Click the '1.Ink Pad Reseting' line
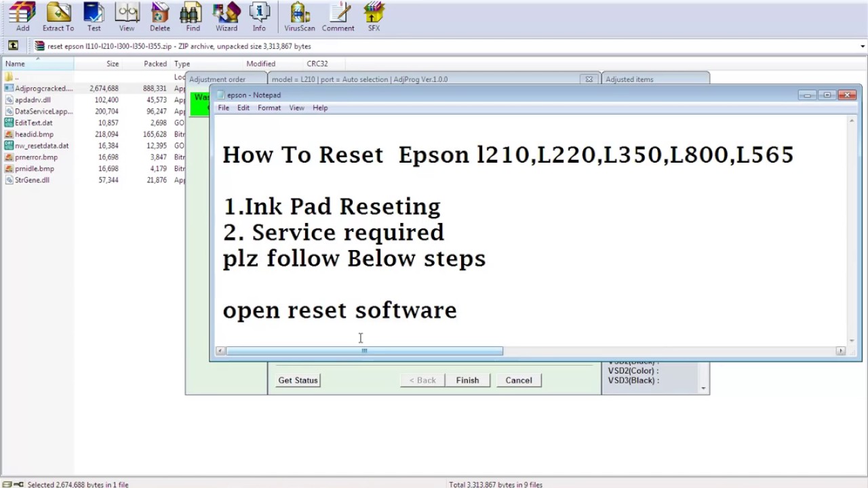The height and width of the screenshot is (488, 868). coord(332,207)
